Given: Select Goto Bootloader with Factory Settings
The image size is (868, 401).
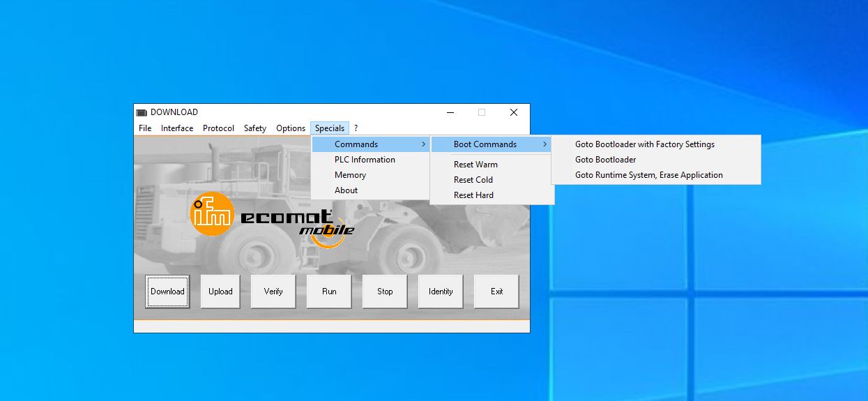Looking at the screenshot, I should [x=644, y=144].
